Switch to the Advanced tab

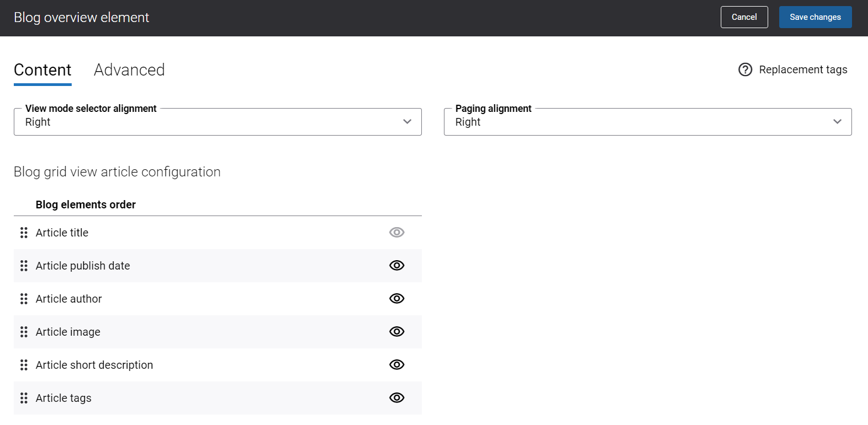point(129,70)
